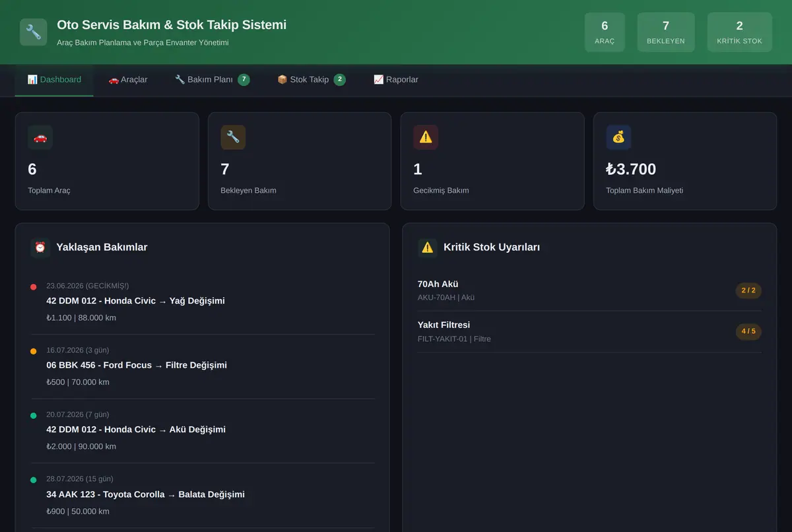
Task: Open the Raporlar tab
Action: point(396,80)
